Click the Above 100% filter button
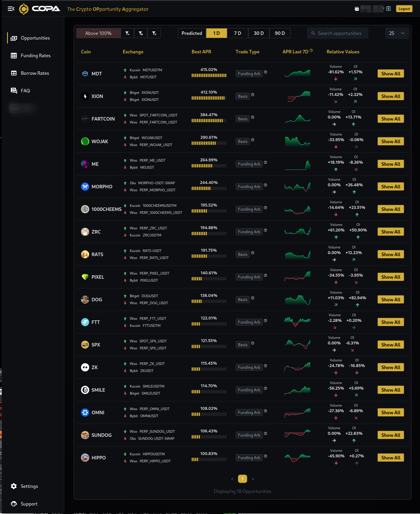 98,33
